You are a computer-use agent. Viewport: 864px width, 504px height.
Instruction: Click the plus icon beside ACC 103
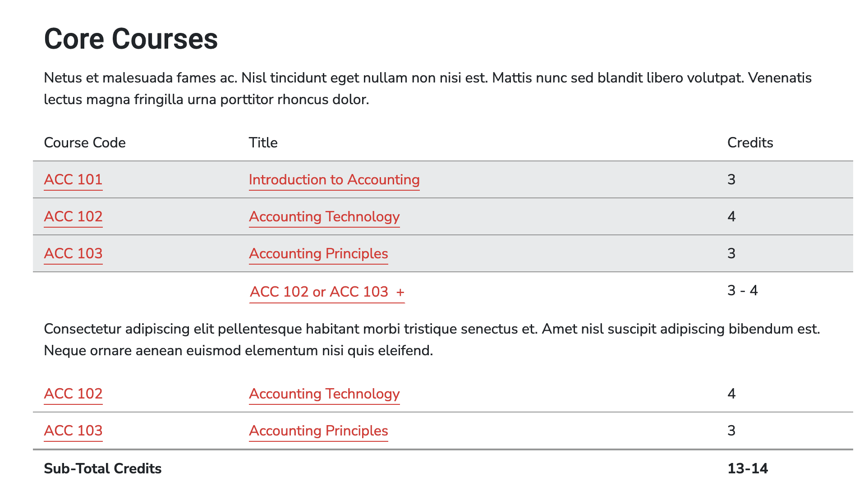pos(400,293)
